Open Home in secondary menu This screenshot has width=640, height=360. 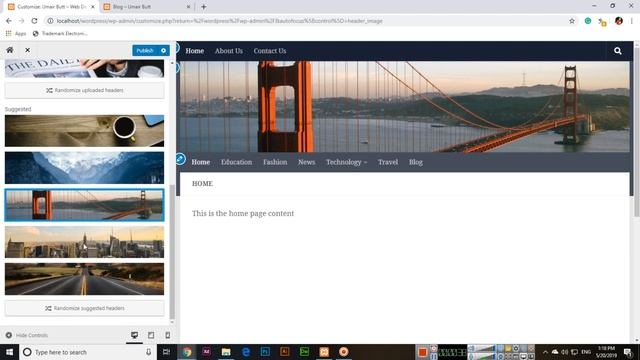click(x=201, y=162)
